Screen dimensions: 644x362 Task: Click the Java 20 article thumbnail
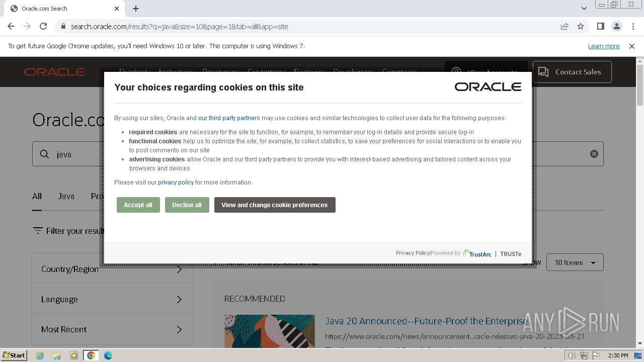(x=270, y=331)
